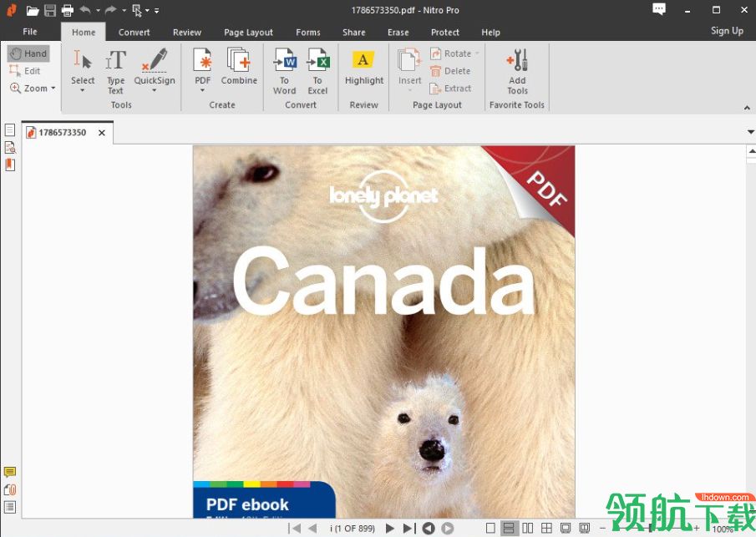Activate the Edit tool
The width and height of the screenshot is (756, 537).
25,71
